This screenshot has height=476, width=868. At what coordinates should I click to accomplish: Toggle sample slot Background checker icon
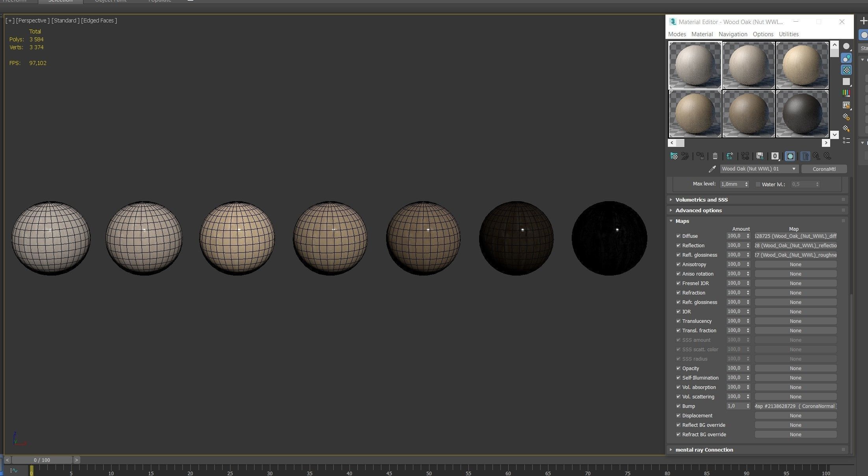pyautogui.click(x=846, y=70)
